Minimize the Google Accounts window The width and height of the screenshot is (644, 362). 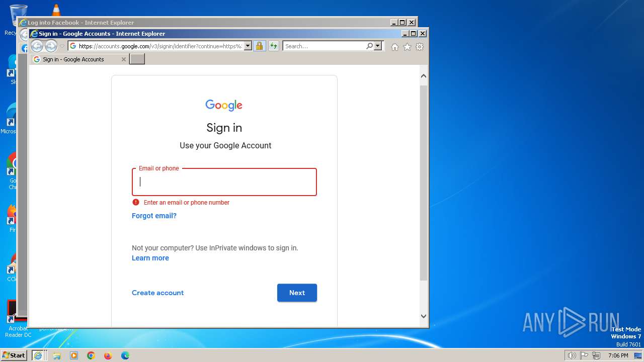pos(405,34)
